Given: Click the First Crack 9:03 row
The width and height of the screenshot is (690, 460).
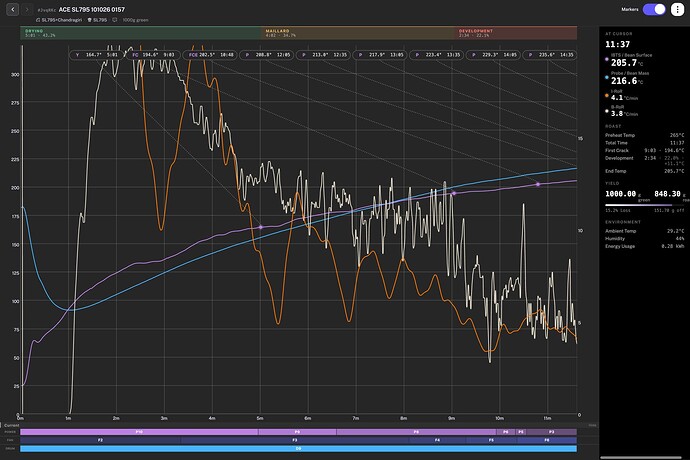Looking at the screenshot, I should click(645, 150).
